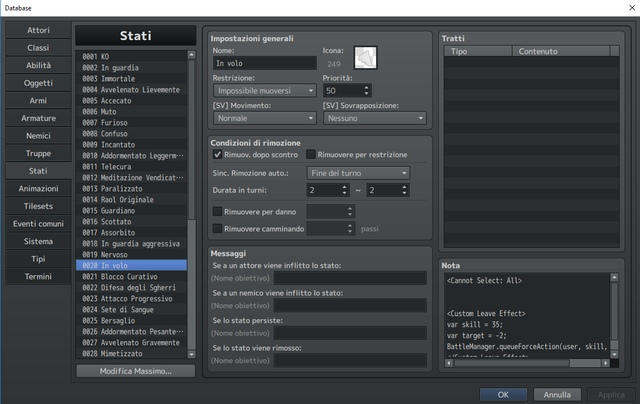Open the [SV] Movimento dropdown
640x404 pixels.
coord(264,118)
